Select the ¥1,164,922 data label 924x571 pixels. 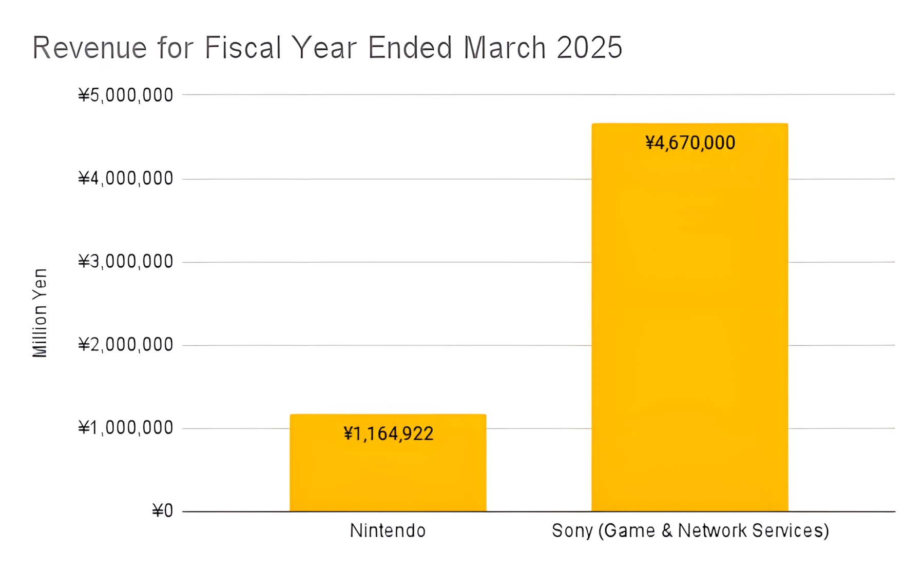pos(389,434)
